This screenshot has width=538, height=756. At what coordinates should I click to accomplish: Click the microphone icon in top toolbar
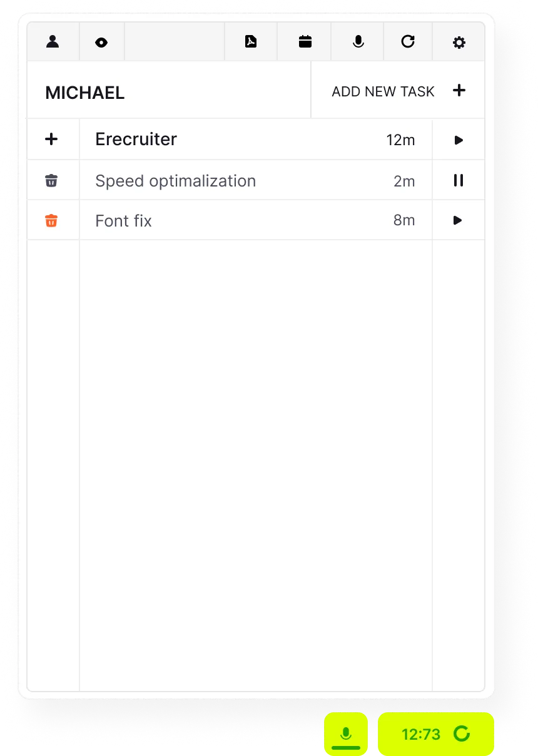pos(358,42)
